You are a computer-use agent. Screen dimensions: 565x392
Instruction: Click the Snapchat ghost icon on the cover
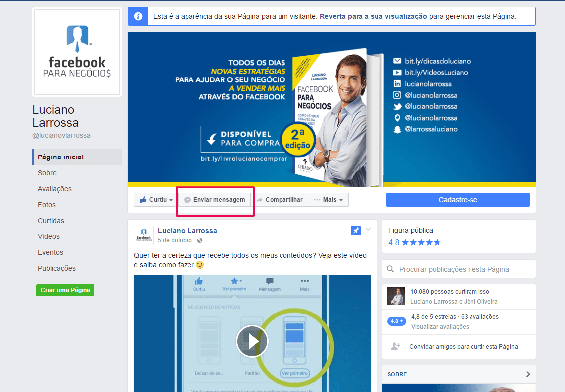pos(397,129)
